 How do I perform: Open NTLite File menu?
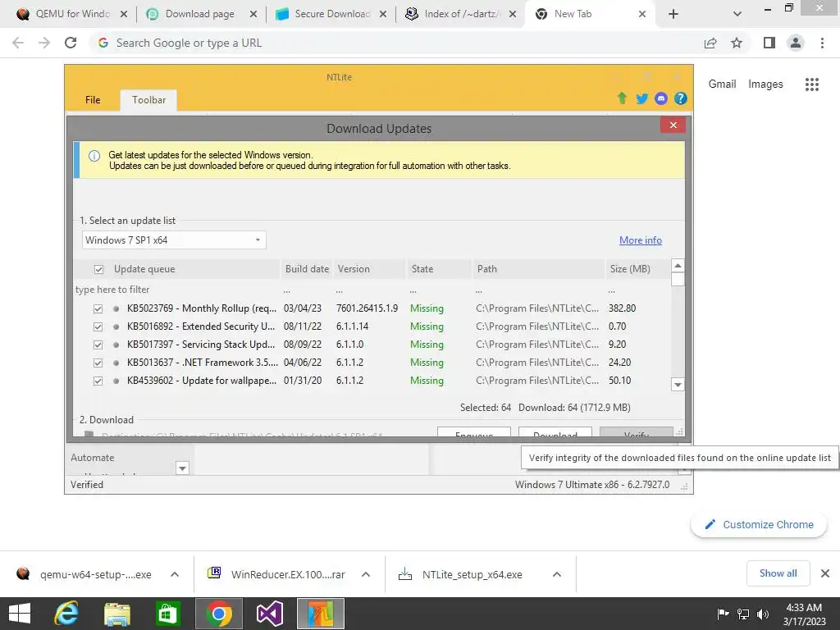[x=93, y=99]
